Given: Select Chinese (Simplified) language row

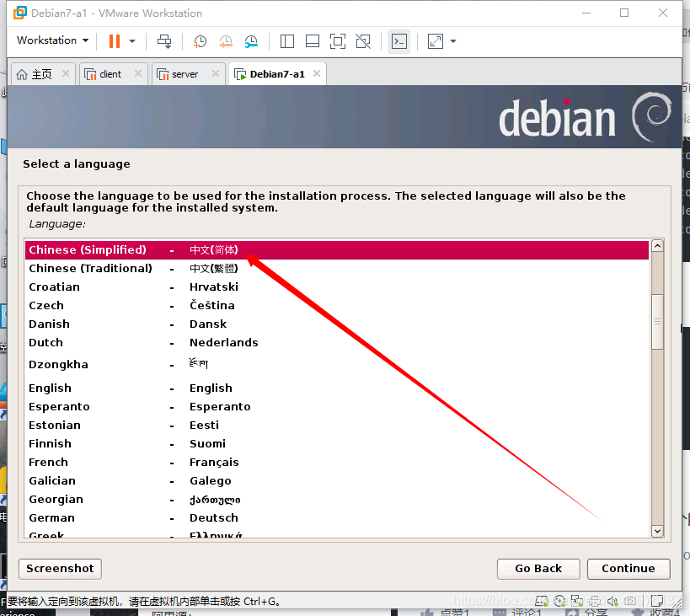Looking at the screenshot, I should click(337, 250).
